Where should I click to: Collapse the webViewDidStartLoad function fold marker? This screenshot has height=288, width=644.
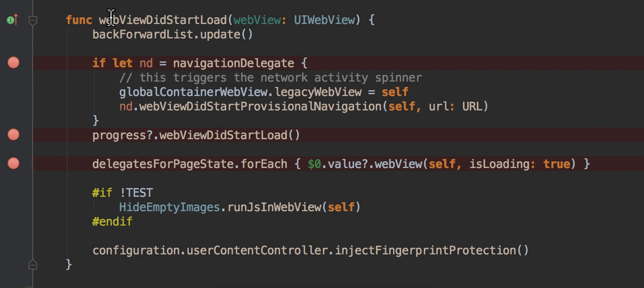[33, 21]
